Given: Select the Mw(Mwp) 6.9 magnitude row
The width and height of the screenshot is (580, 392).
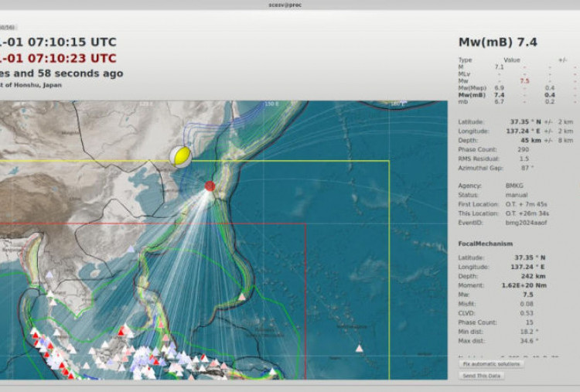Looking at the screenshot, I should [517, 88].
